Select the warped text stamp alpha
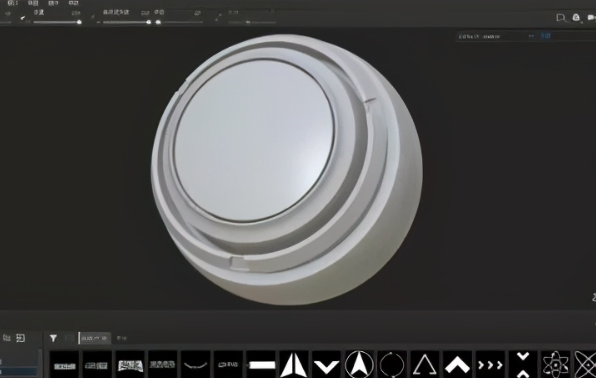 tap(130, 366)
